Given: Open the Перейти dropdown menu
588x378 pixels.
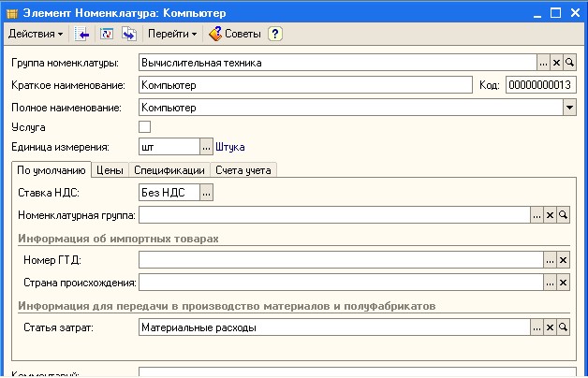Looking at the screenshot, I should [172, 34].
